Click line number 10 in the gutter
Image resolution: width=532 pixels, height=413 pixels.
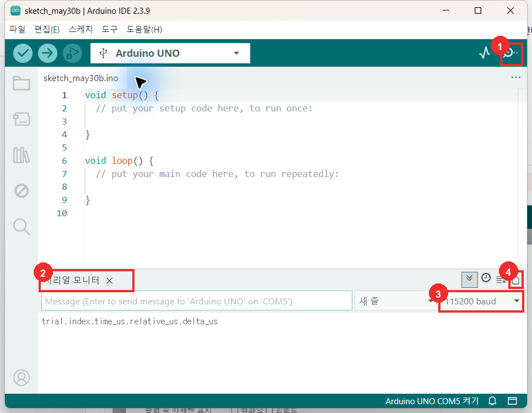coord(62,213)
